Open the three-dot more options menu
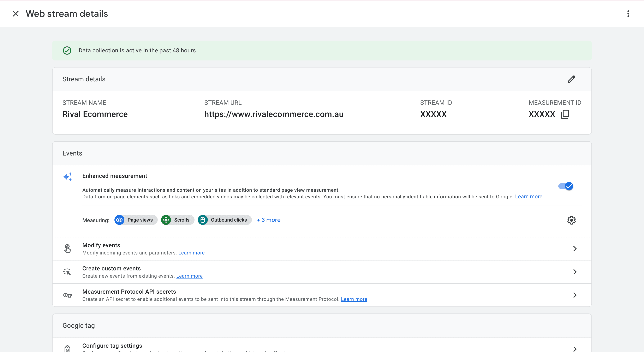 tap(628, 14)
